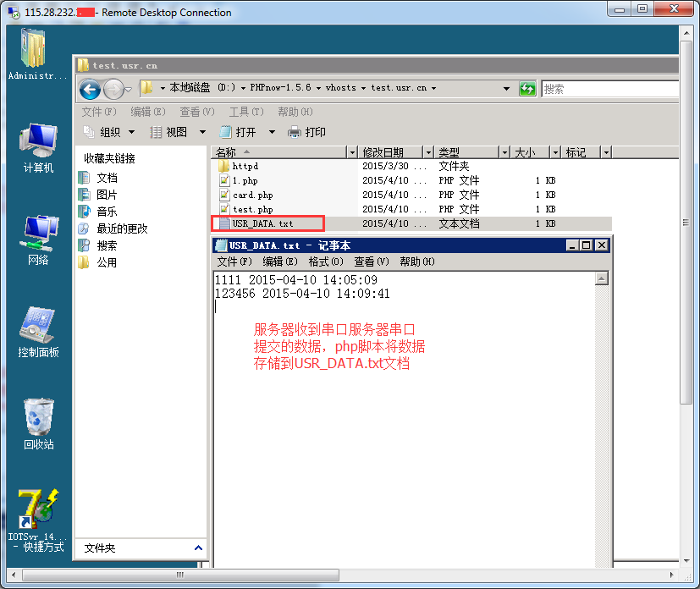Open the Notepad Format menu
The width and height of the screenshot is (700, 589).
click(325, 261)
